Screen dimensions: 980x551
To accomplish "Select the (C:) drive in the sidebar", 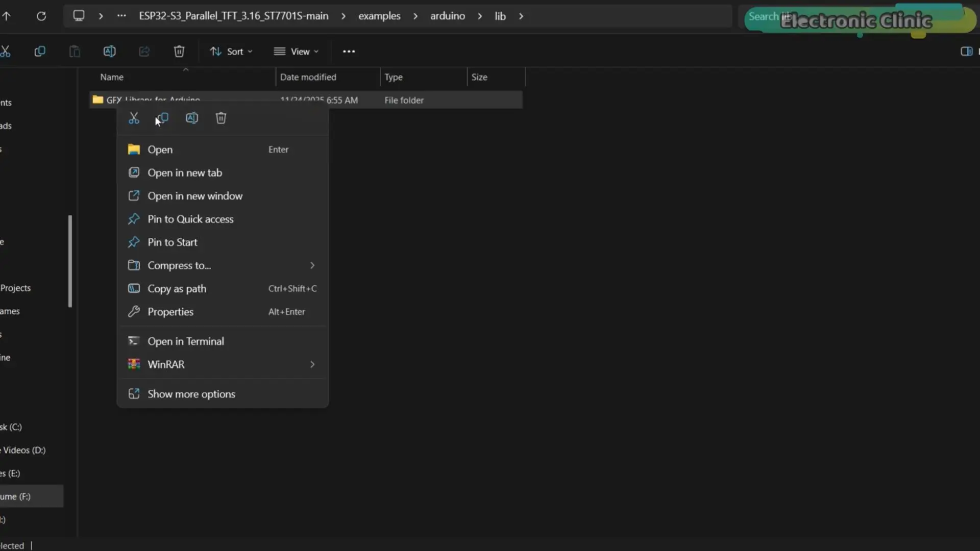I will [11, 427].
